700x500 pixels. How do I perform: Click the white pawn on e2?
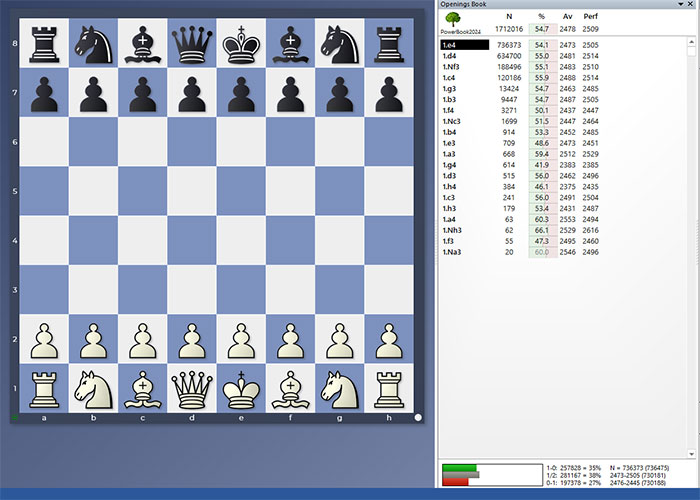(241, 341)
